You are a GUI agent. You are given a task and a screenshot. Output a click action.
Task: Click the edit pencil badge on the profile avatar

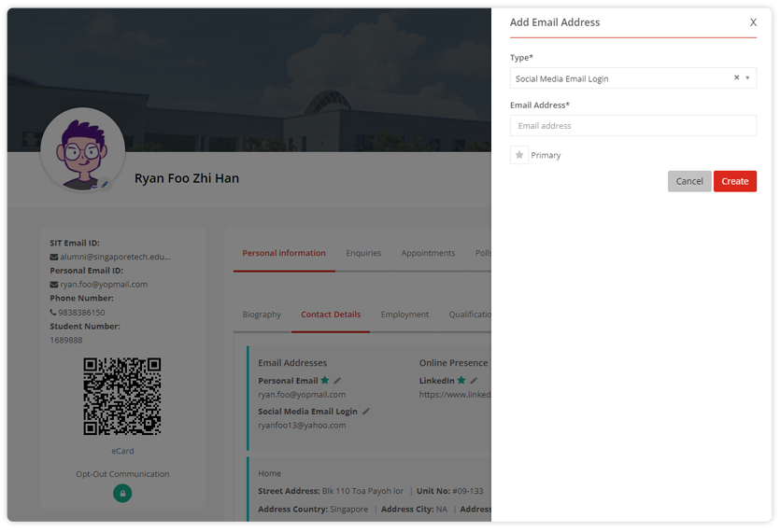(106, 185)
